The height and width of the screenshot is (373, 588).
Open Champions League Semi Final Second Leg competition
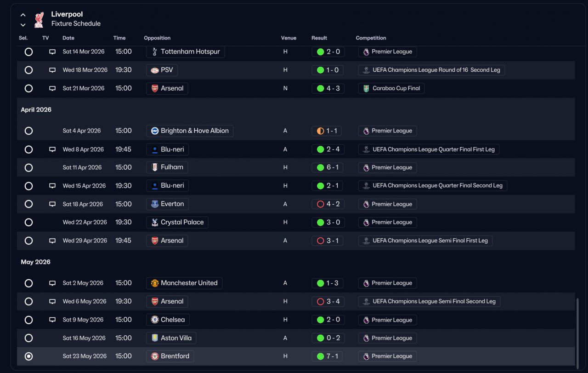(x=429, y=302)
